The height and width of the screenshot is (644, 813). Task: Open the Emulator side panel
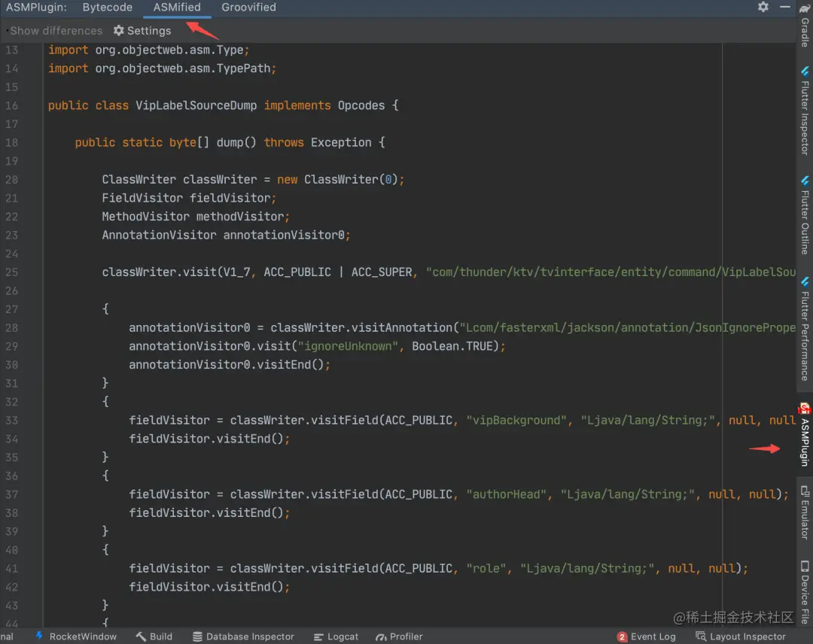click(x=805, y=512)
